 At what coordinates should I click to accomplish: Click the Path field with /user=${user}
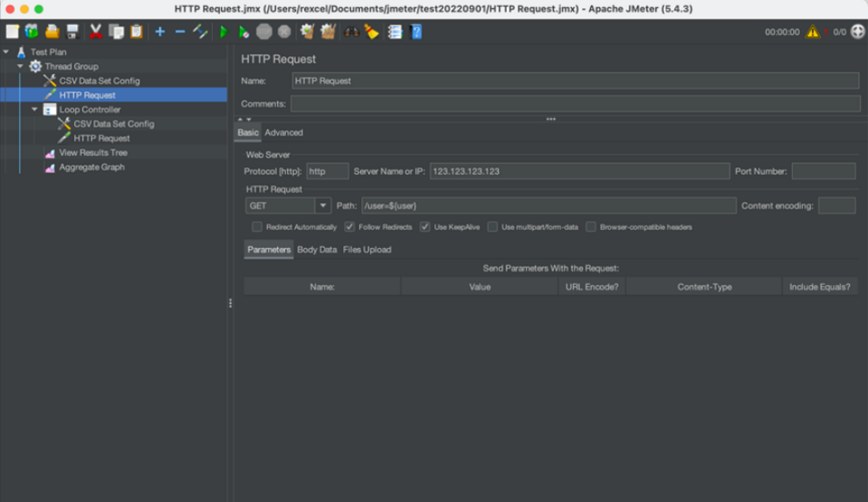[548, 205]
